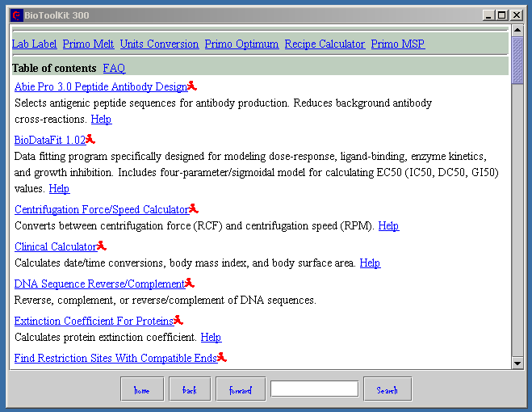Image resolution: width=532 pixels, height=412 pixels.
Task: Open the BioDataFit 1.02 link
Action: 50,140
